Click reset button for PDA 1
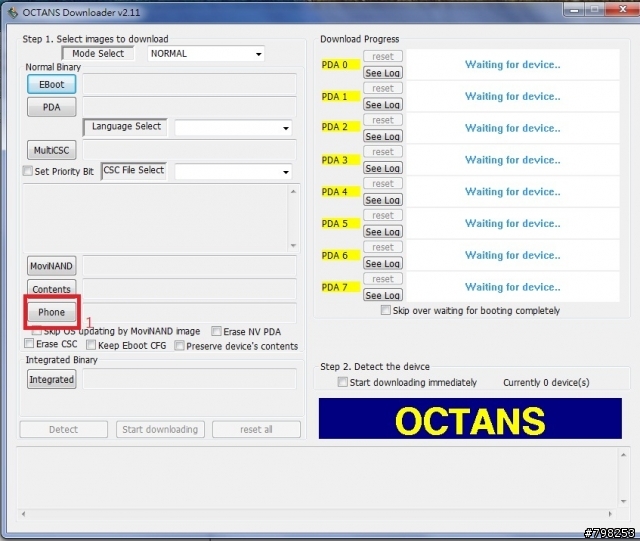This screenshot has height=541, width=640. [x=383, y=88]
